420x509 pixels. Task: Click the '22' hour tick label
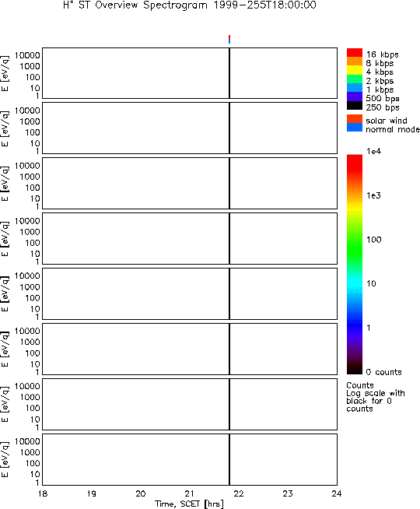[239, 493]
